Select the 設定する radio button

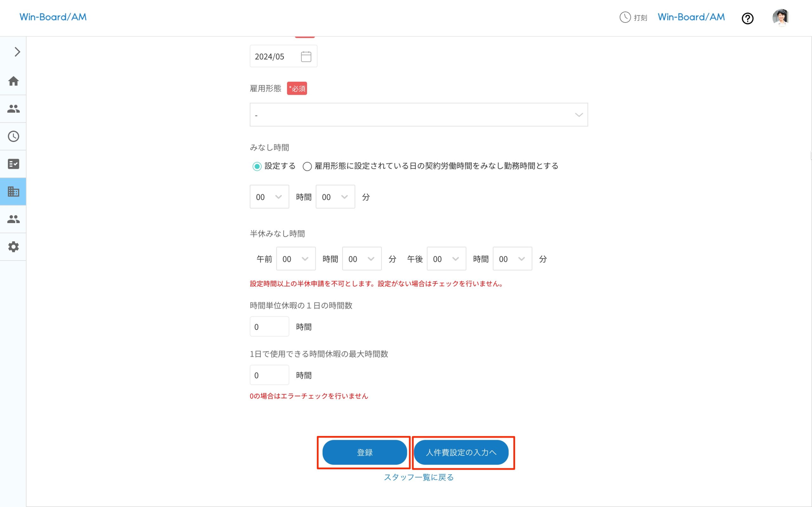[257, 166]
